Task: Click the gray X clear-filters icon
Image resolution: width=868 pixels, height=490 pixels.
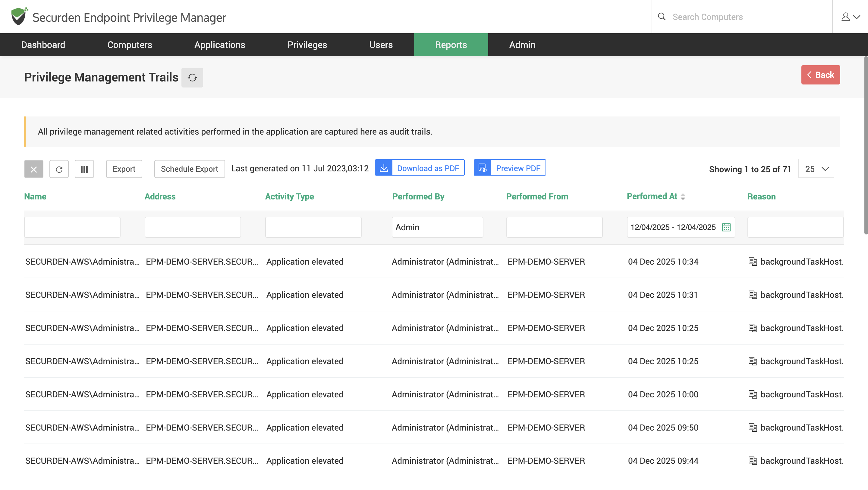Action: pyautogui.click(x=34, y=169)
